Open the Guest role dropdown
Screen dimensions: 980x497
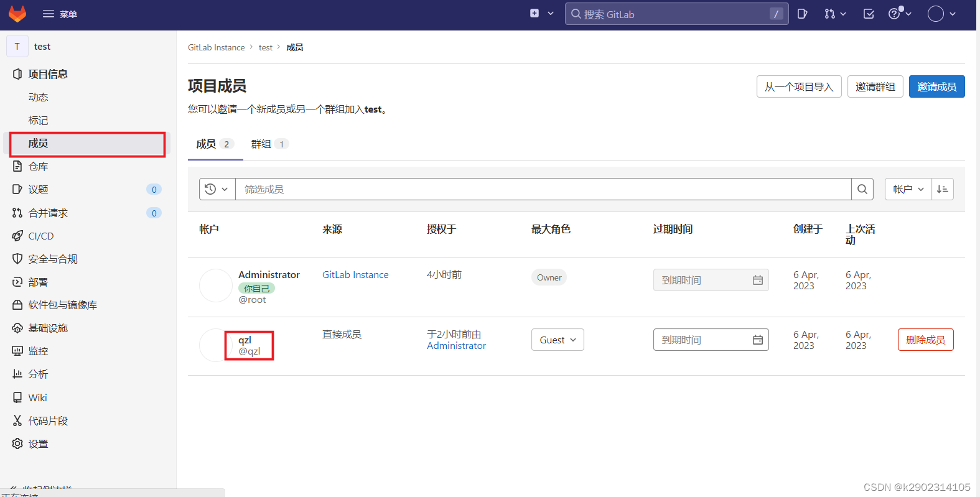pos(558,340)
